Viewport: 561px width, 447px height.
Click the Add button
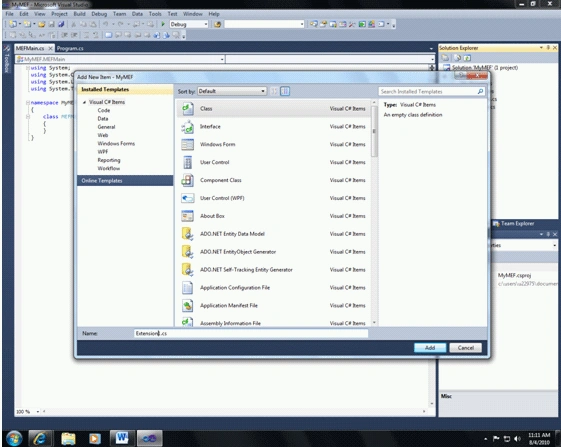coord(430,348)
